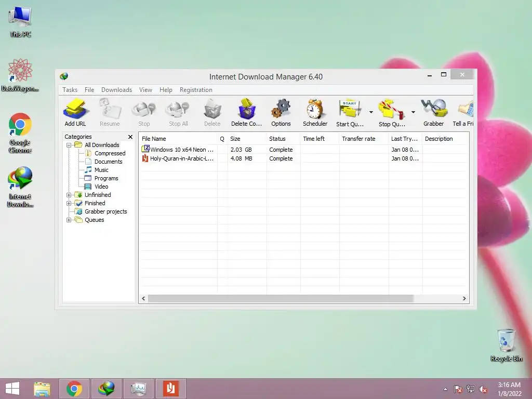Image resolution: width=532 pixels, height=399 pixels.
Task: Click the network tray icon
Action: pos(471,389)
